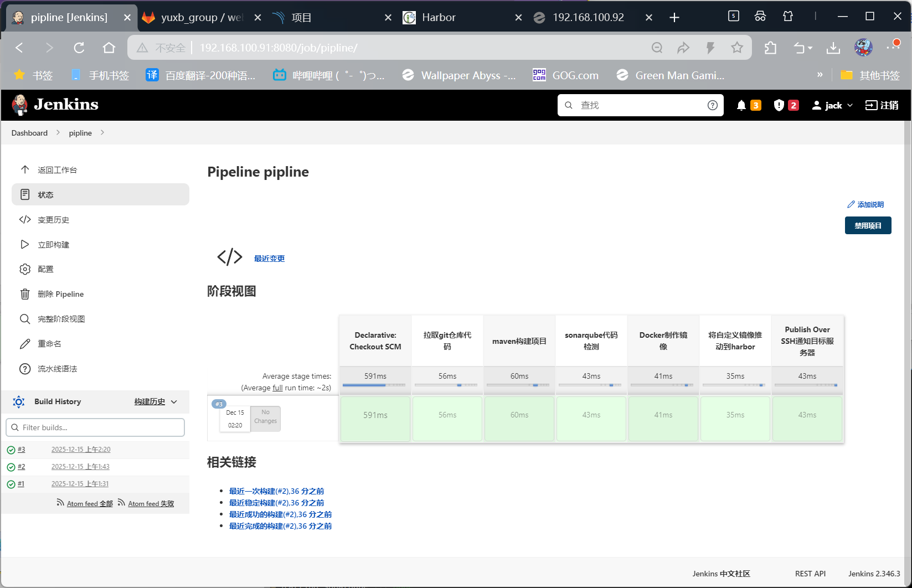Click 将自定义镜像推动到harbor 35ms stage cell
Image resolution: width=912 pixels, height=588 pixels.
coord(735,419)
